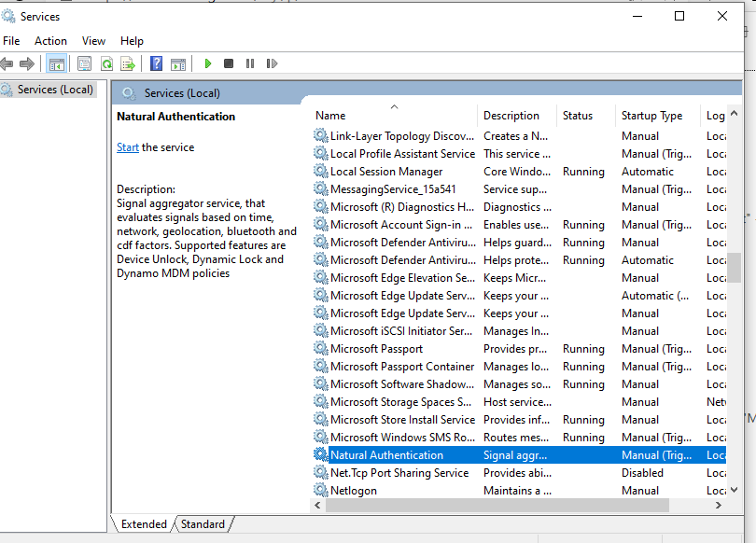
Task: Click the Back arrow toolbar icon
Action: pyautogui.click(x=7, y=63)
